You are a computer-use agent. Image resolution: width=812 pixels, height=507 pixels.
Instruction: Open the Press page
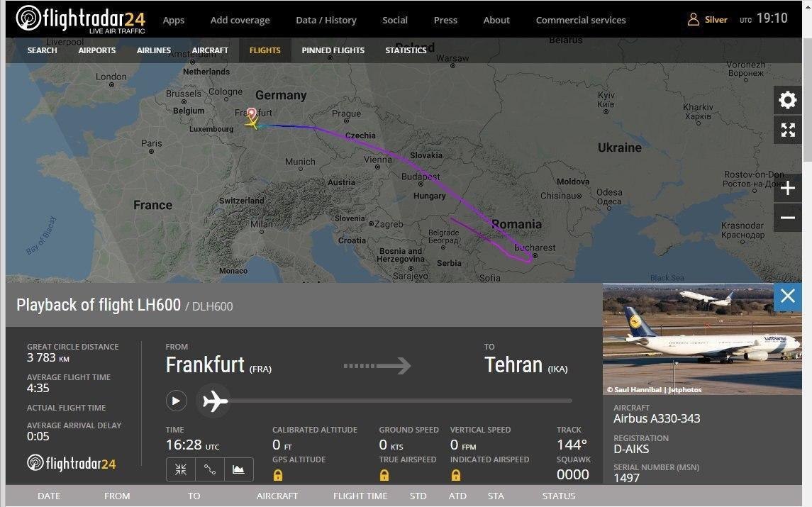pos(445,20)
